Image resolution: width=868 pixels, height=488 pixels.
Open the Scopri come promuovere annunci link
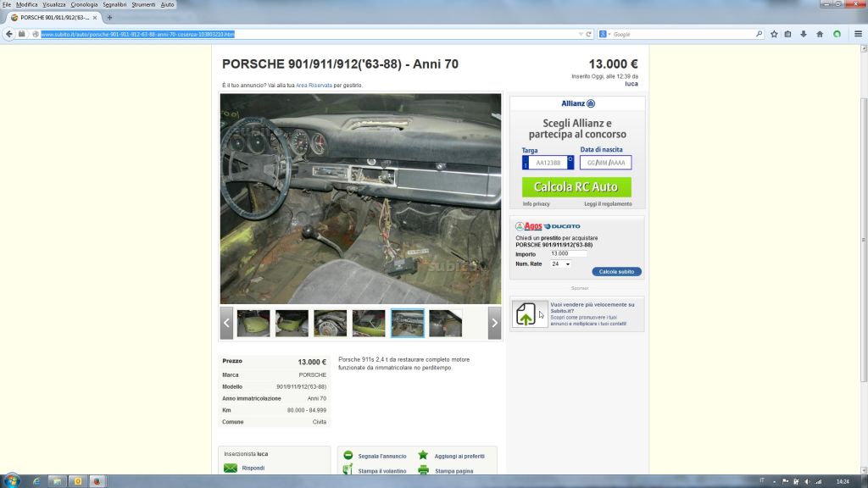pyautogui.click(x=588, y=321)
